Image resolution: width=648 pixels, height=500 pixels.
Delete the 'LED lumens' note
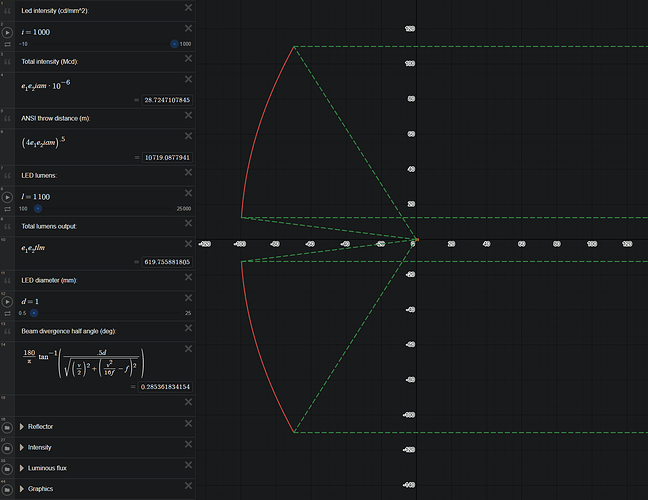(188, 172)
